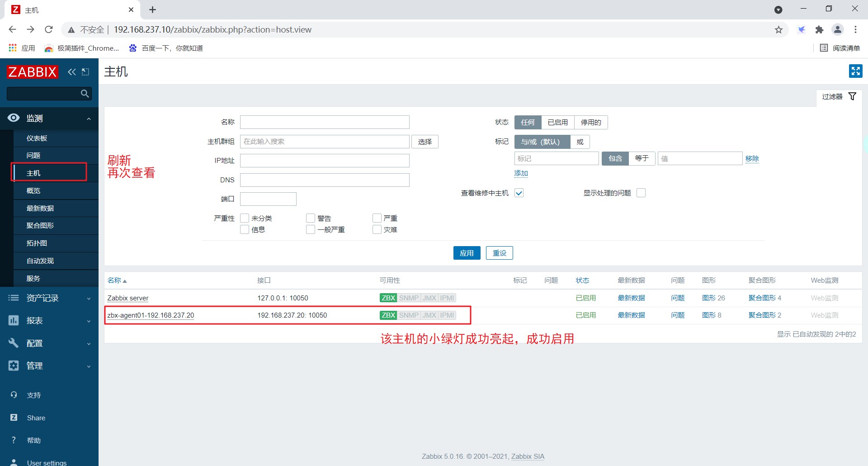This screenshot has width=868, height=466.
Task: Collapse the Zabbix sidebar with double-chevron icon
Action: tap(71, 72)
